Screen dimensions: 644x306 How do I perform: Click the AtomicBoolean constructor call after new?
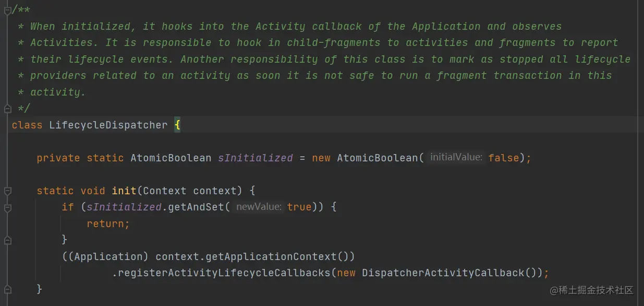tap(378, 158)
